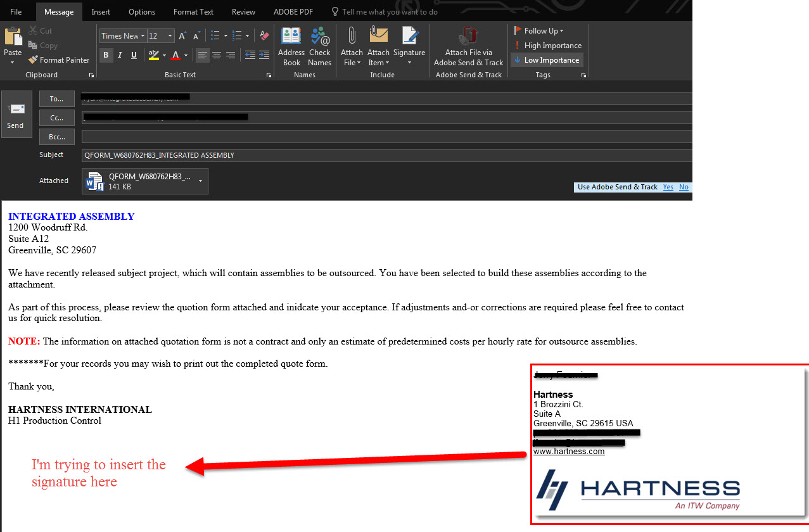
Task: Click the To... recipients button
Action: (57, 99)
